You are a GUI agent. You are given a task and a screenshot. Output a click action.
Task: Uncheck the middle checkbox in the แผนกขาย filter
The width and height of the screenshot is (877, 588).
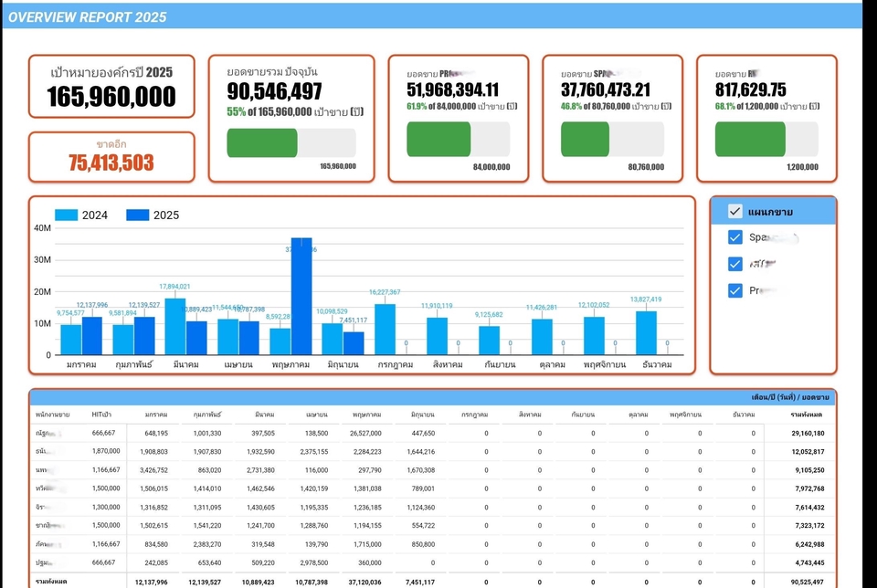pos(735,264)
